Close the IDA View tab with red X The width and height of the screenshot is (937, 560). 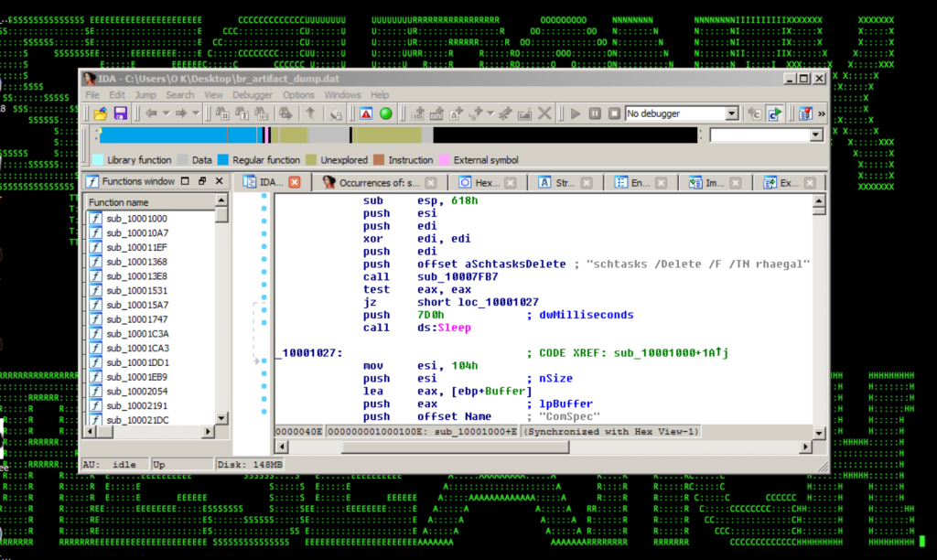click(295, 182)
